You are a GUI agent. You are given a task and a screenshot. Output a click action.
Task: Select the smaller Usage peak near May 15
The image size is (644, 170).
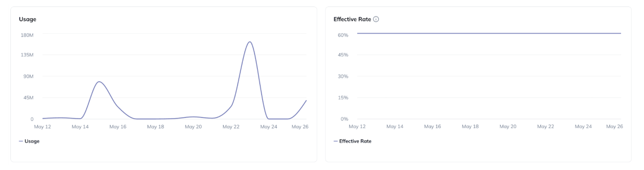99,82
